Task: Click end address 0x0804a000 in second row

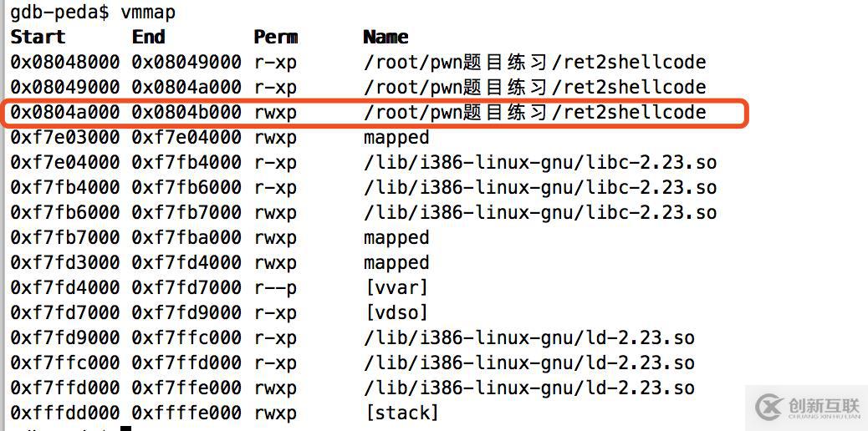Action: 186,87
